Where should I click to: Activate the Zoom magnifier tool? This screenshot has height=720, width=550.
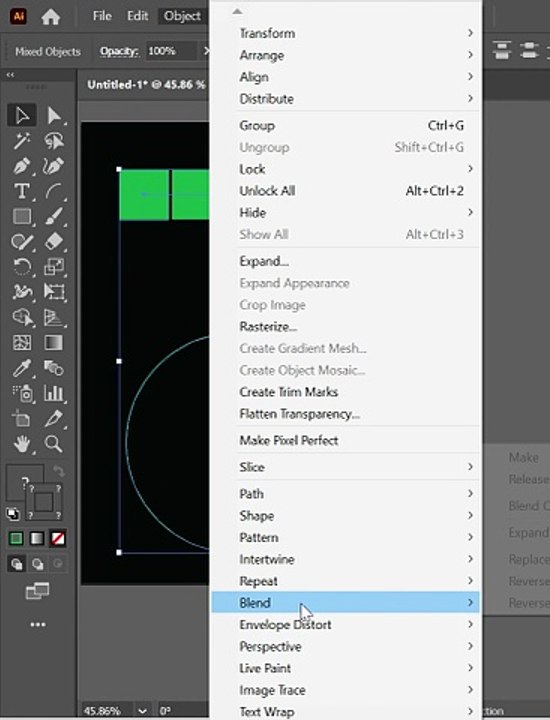click(x=54, y=444)
